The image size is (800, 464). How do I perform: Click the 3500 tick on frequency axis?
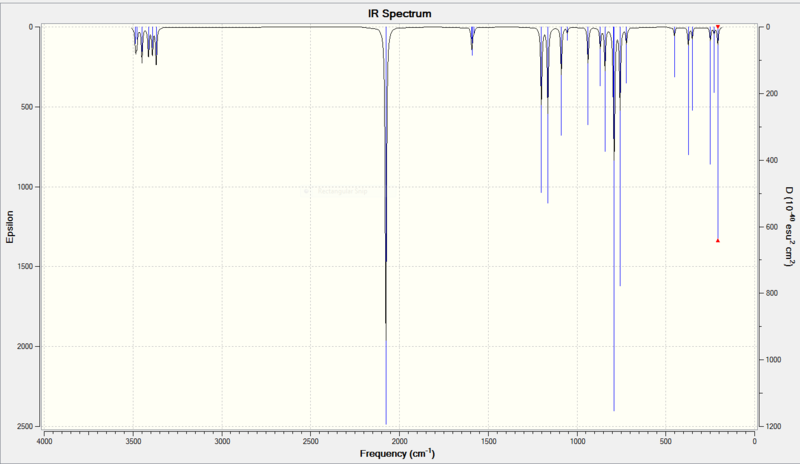pos(133,442)
